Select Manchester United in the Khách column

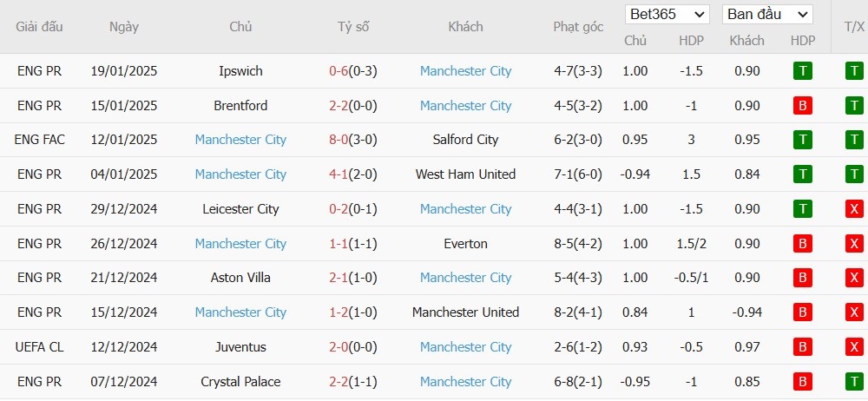(x=465, y=312)
